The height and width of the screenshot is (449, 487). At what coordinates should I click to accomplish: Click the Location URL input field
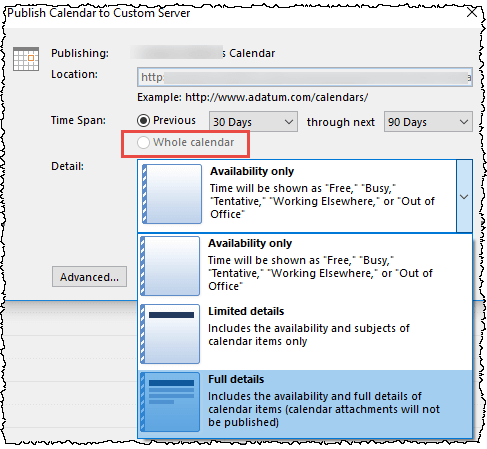click(305, 77)
